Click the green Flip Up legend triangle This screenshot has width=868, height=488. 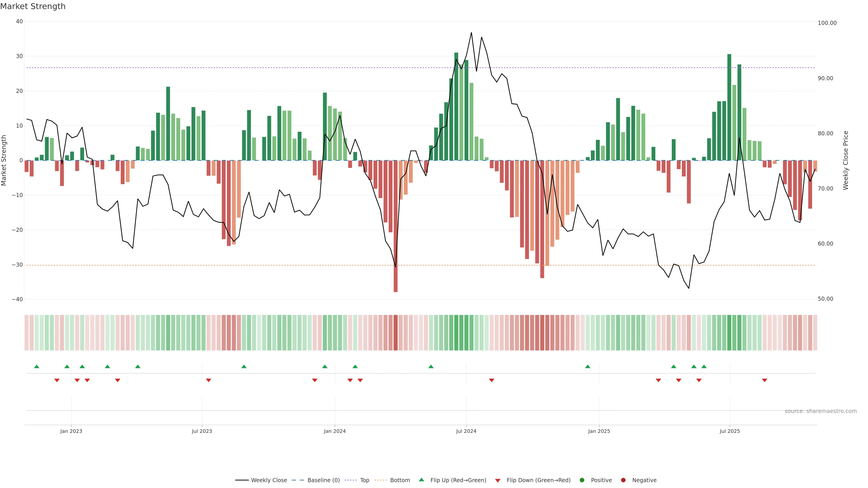point(421,480)
